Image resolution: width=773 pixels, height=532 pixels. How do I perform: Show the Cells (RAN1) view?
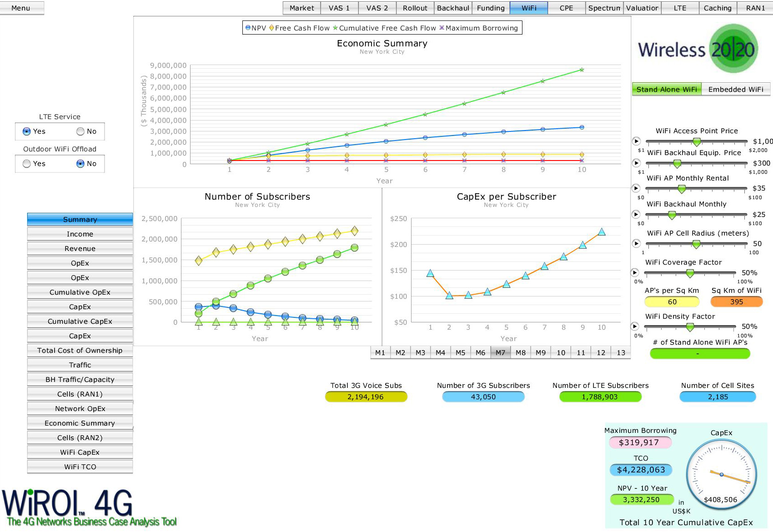[x=80, y=394]
